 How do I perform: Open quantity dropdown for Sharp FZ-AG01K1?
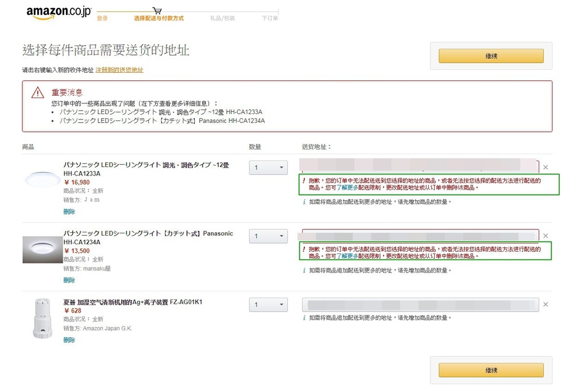coord(268,305)
